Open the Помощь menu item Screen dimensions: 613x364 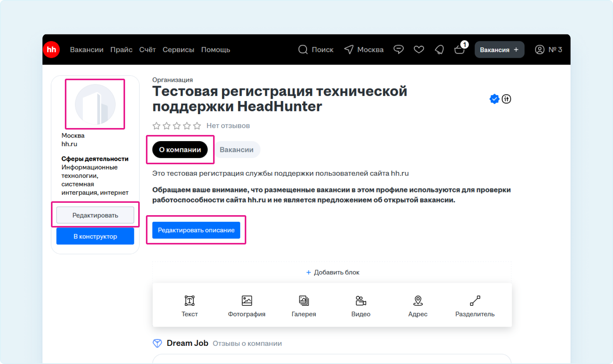point(215,50)
